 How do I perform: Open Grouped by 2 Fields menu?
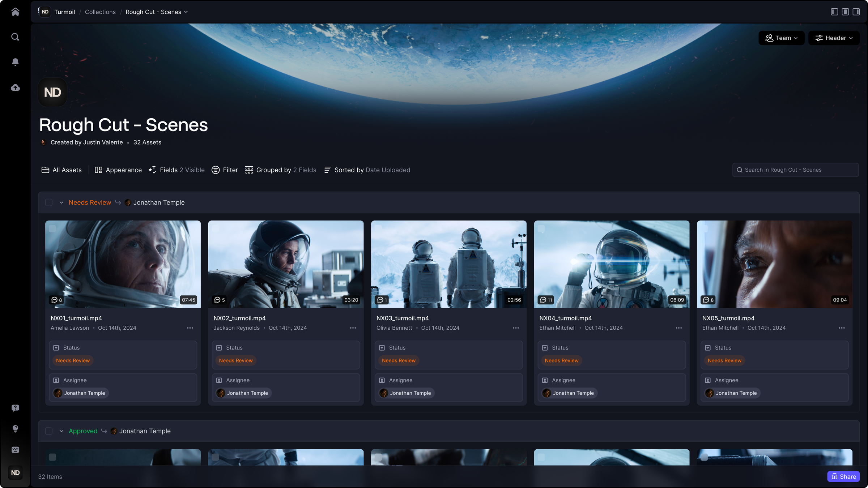281,170
